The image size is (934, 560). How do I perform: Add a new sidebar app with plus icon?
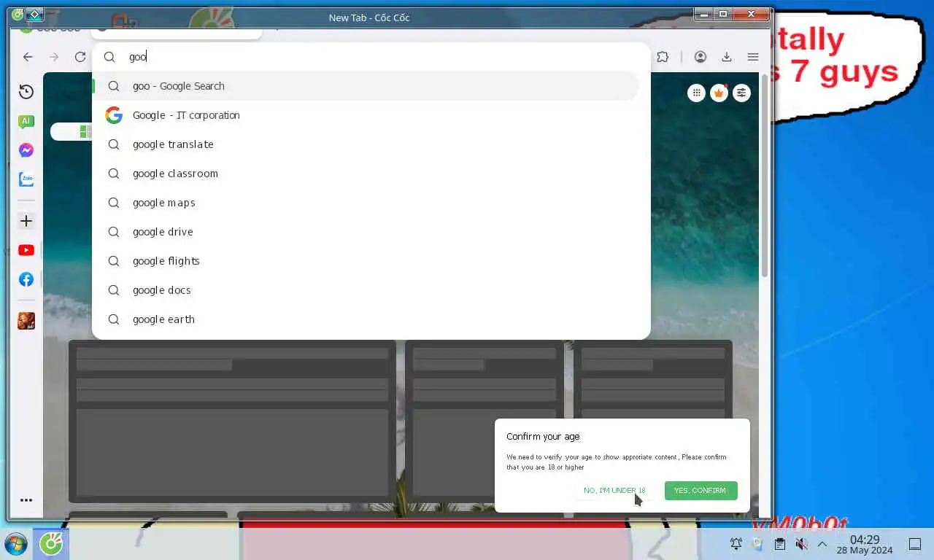tap(26, 221)
